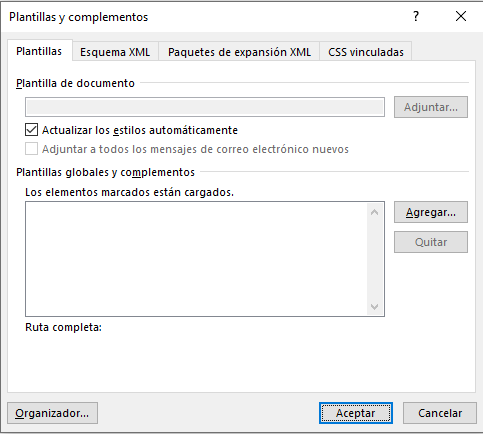
Task: Click the list scroll down arrow
Action: tap(375, 306)
